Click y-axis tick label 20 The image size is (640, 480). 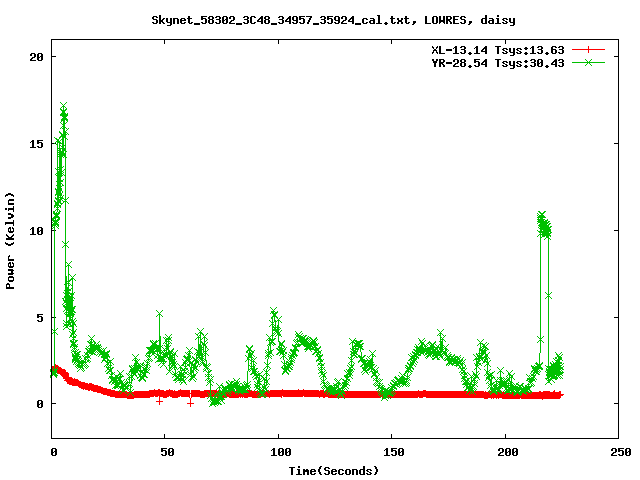pyautogui.click(x=36, y=57)
